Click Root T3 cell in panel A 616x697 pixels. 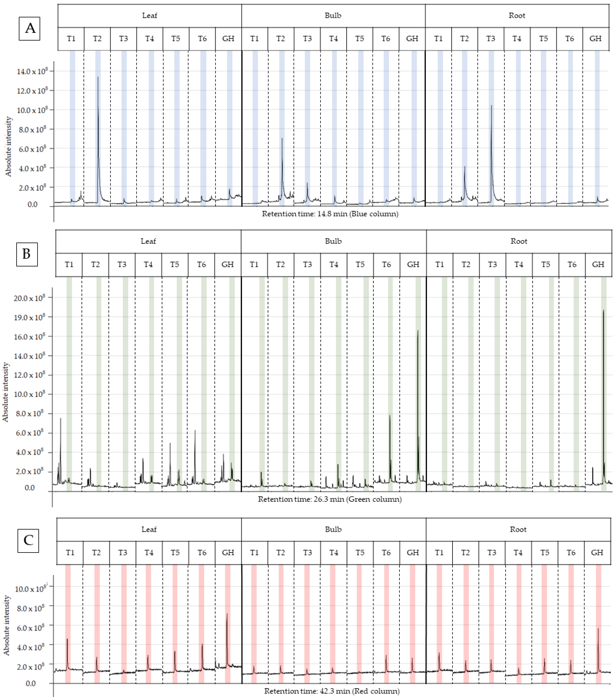[x=491, y=39]
